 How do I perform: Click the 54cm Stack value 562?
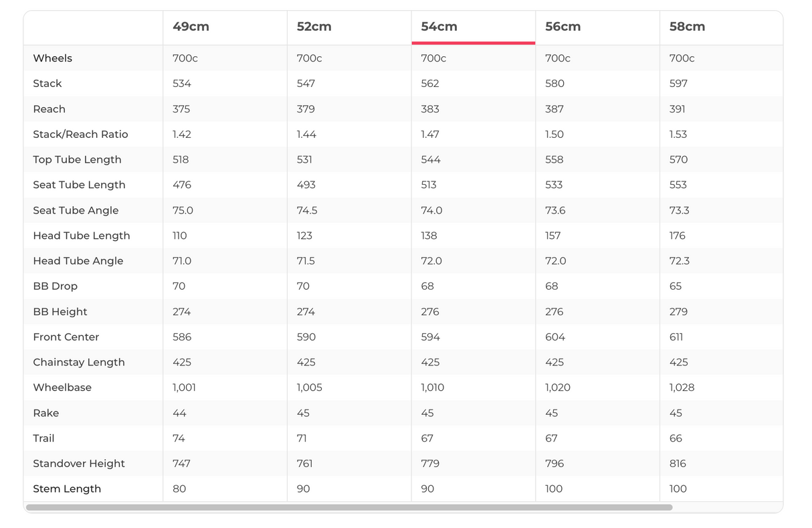[x=430, y=84]
